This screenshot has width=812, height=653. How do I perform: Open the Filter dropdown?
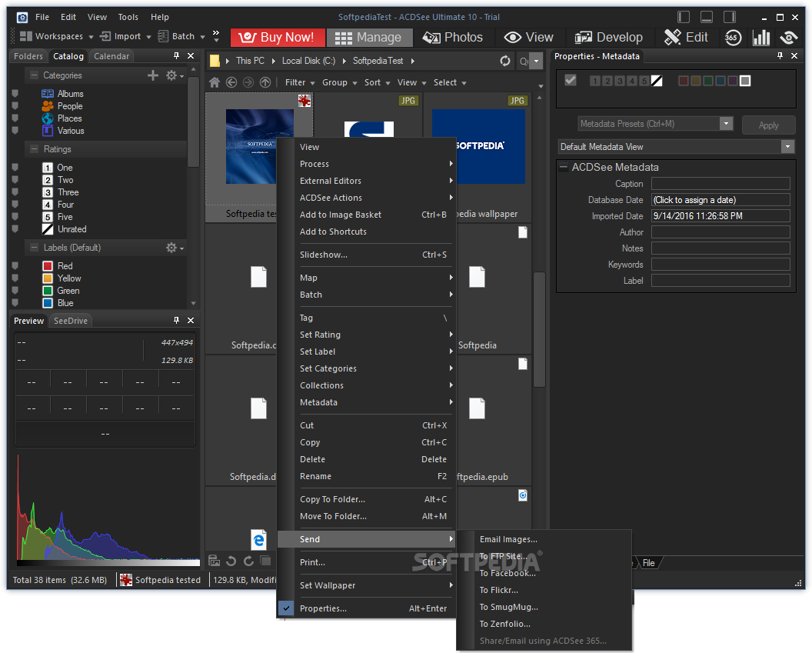300,83
